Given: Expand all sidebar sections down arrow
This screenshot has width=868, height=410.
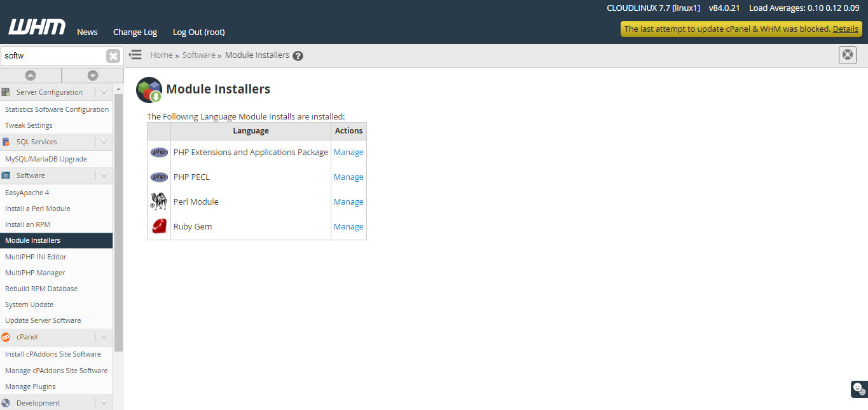Looking at the screenshot, I should click(x=93, y=76).
